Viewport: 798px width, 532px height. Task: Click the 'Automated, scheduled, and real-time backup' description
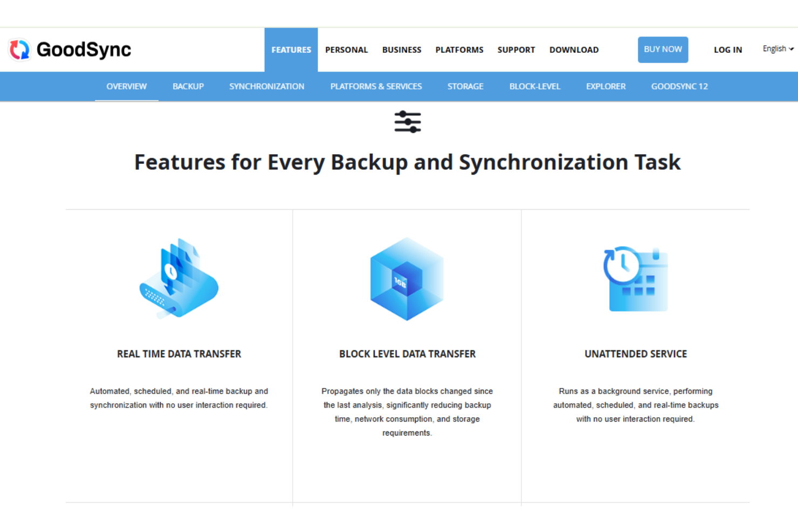tap(179, 398)
